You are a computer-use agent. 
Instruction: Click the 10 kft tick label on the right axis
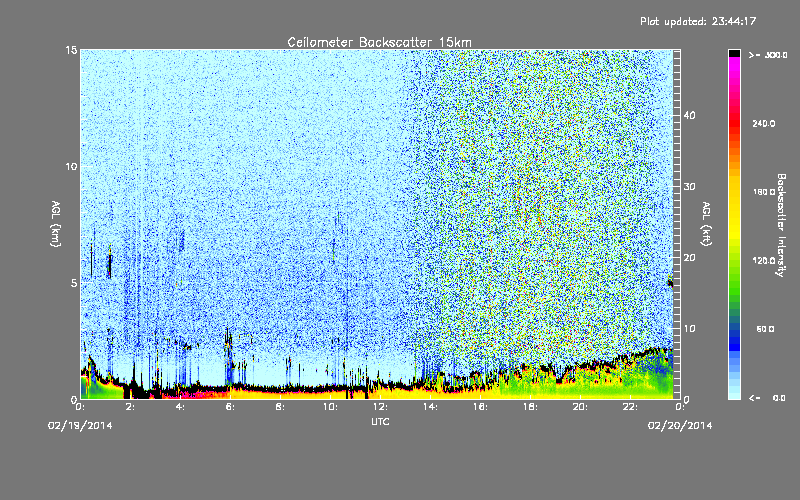(689, 329)
